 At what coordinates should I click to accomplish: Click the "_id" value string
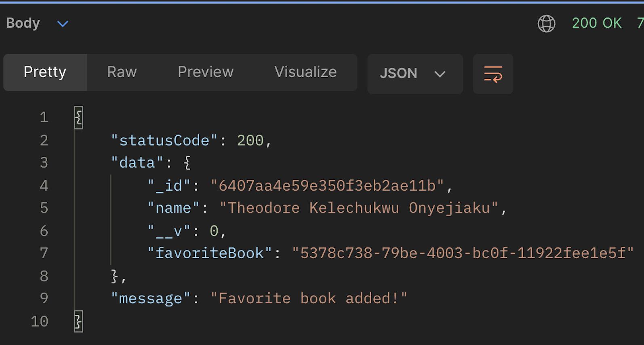coord(327,186)
